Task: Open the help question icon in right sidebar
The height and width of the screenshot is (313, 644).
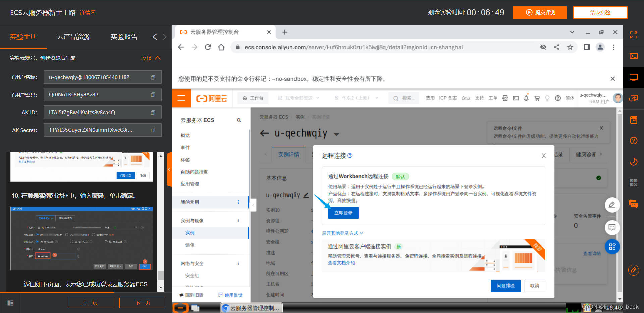Action: coord(633,141)
